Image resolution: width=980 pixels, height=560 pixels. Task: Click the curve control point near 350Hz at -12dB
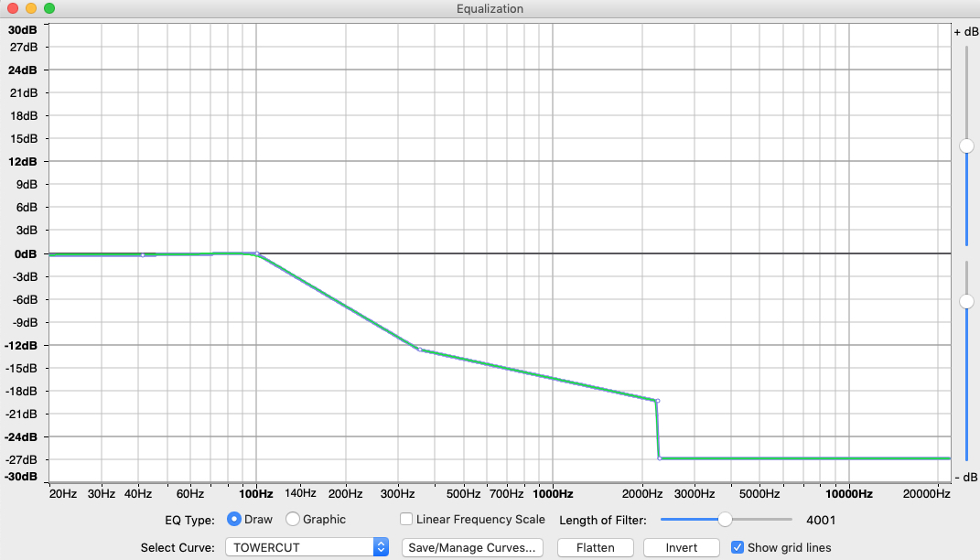point(420,350)
